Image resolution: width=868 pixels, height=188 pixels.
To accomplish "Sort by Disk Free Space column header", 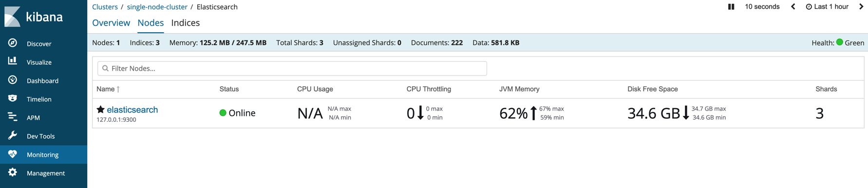I will 653,89.
